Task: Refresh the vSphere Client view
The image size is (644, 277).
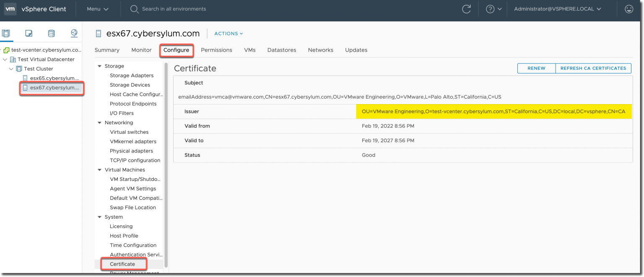Action: pos(466,9)
